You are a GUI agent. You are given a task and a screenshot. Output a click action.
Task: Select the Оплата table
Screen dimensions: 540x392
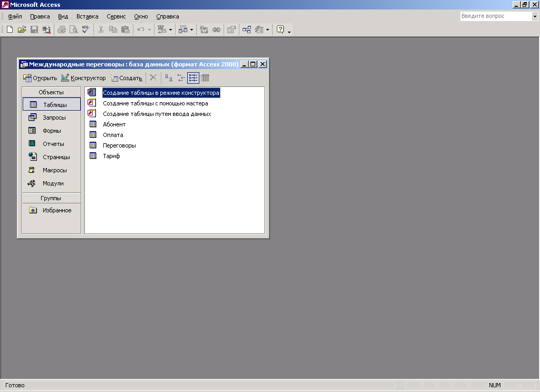(113, 135)
